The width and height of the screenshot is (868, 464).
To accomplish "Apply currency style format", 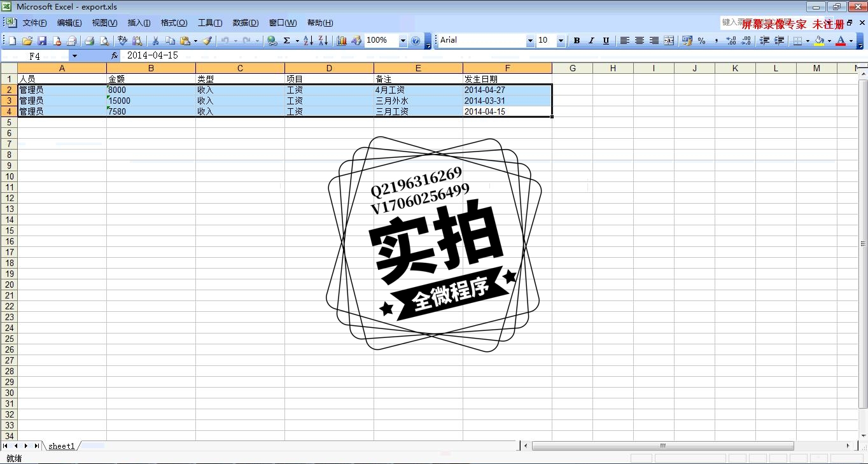I will [687, 41].
